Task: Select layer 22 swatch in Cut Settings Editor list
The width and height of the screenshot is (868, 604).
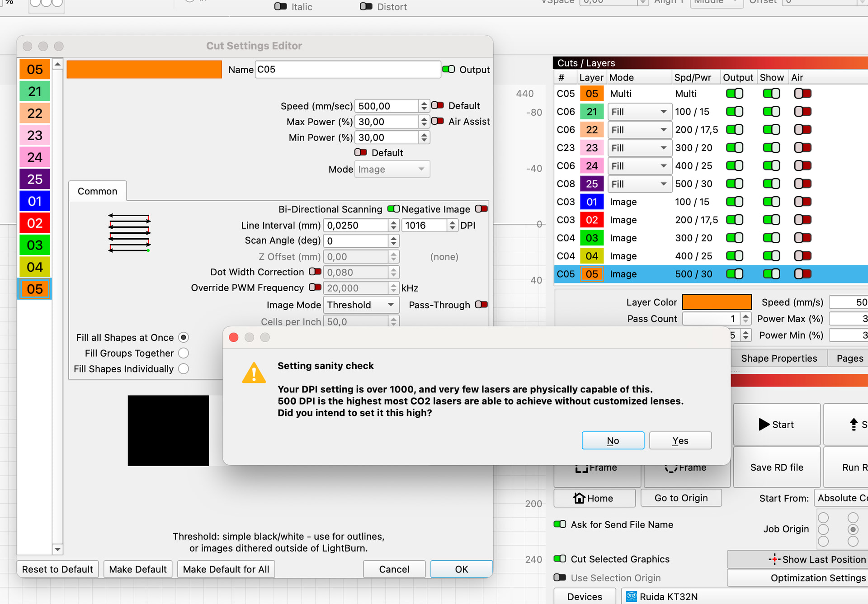Action: [35, 113]
